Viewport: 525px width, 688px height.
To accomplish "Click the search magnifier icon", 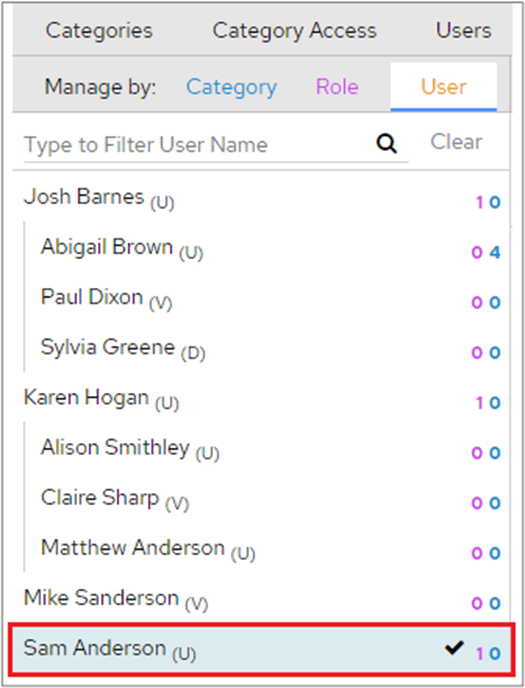I will tap(386, 143).
